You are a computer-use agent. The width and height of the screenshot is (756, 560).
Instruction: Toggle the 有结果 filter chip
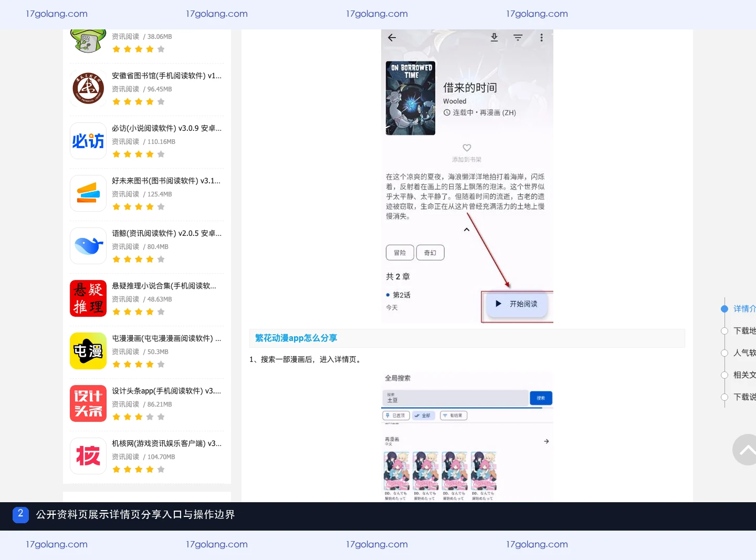tap(454, 416)
